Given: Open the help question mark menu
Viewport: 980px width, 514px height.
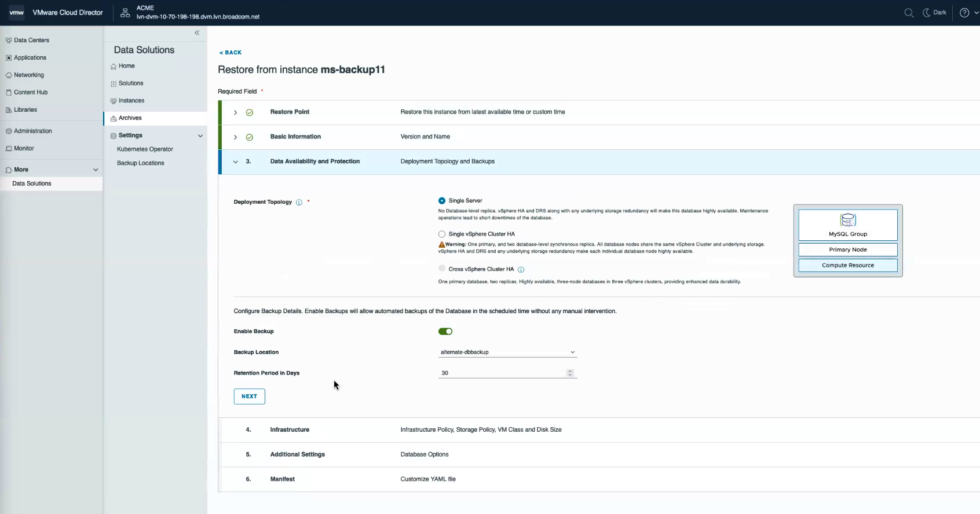Looking at the screenshot, I should click(x=964, y=13).
